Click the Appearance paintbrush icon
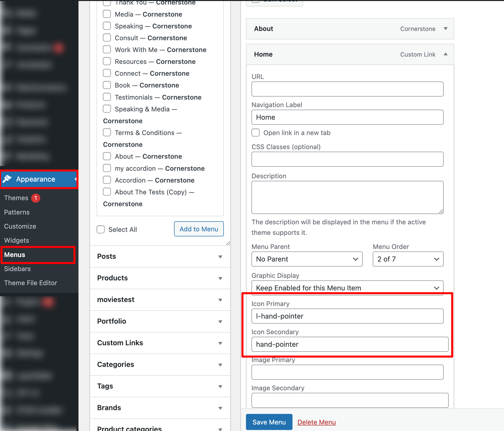504x431 pixels. 7,179
